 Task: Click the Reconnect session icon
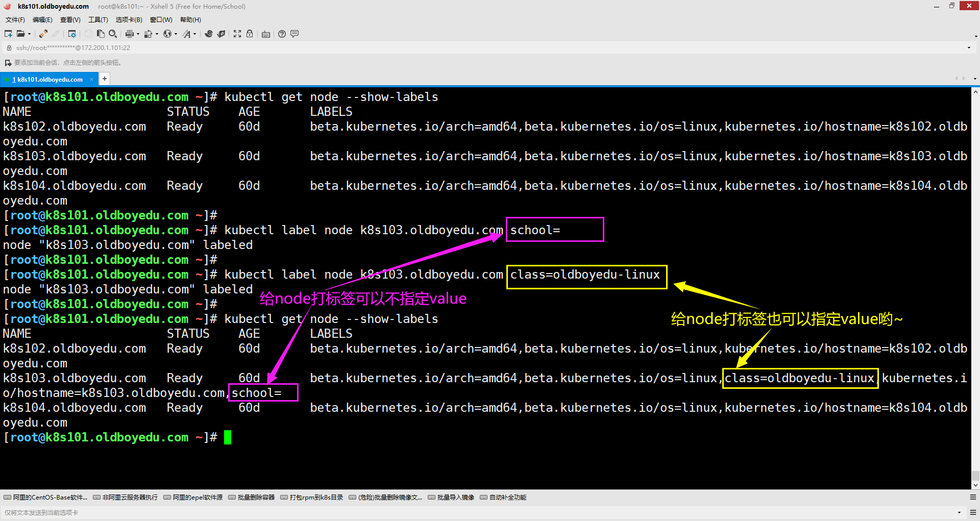pyautogui.click(x=43, y=34)
